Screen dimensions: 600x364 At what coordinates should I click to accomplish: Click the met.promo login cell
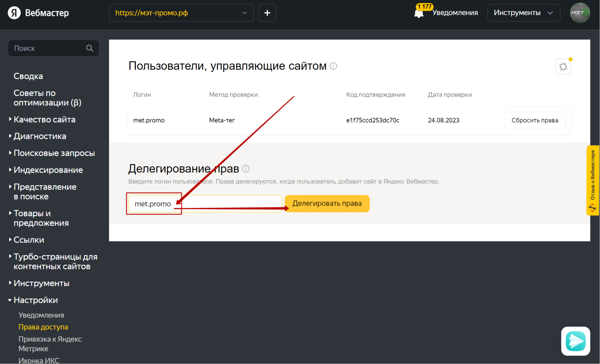pos(149,120)
